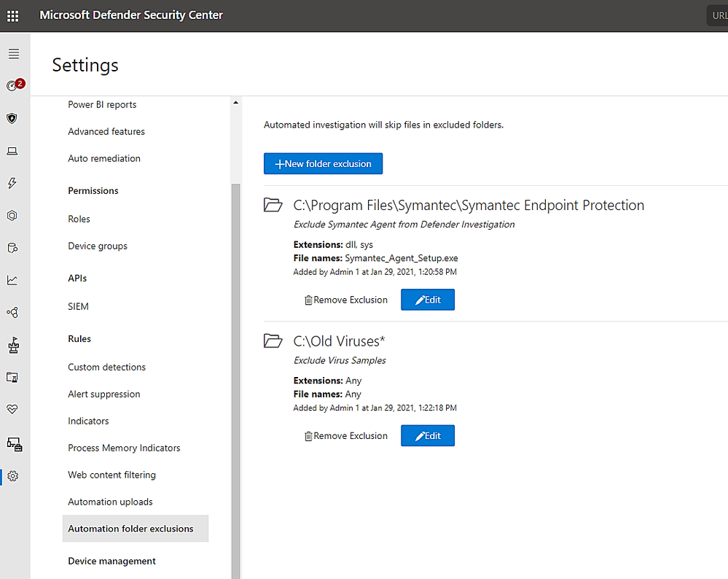Remove the Symantec Endpoint Protection exclusion
The height and width of the screenshot is (579, 728).
tap(345, 300)
